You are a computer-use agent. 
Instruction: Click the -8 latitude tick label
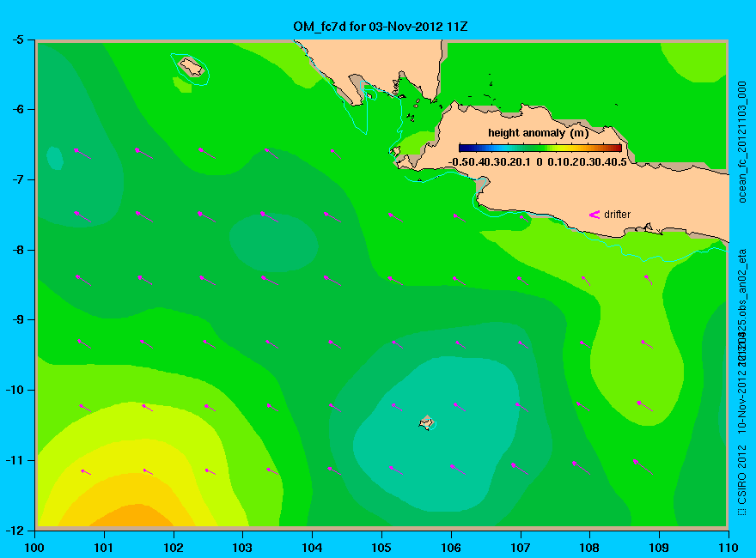coord(18,250)
